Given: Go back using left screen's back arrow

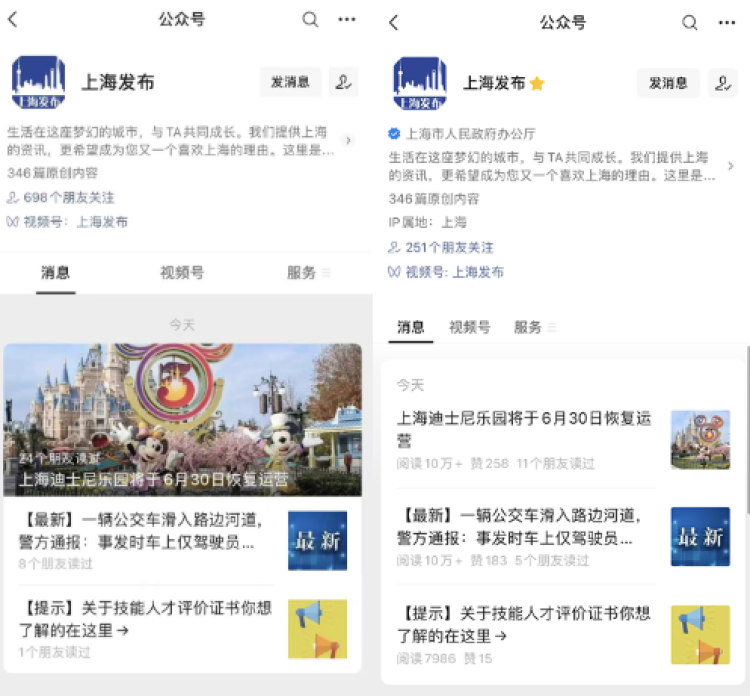Looking at the screenshot, I should pos(13,20).
